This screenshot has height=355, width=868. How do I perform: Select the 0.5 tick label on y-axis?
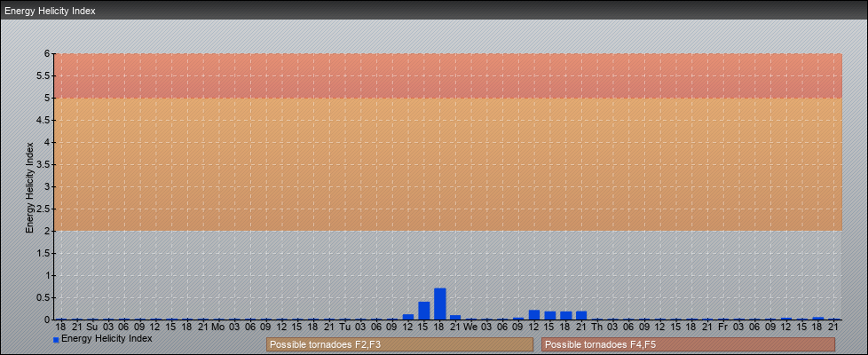(43, 297)
